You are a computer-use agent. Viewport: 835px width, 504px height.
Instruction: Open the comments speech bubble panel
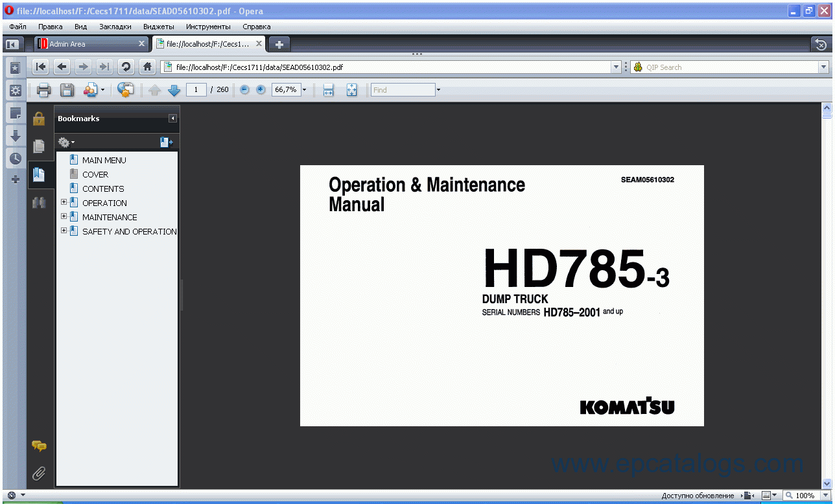(x=39, y=446)
